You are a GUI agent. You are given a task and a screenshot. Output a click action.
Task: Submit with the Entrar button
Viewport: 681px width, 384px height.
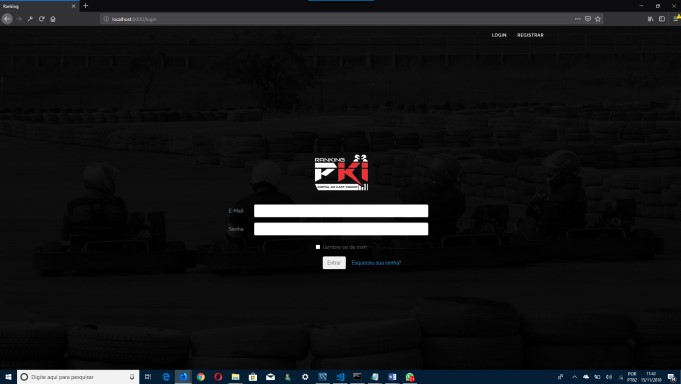(x=334, y=262)
